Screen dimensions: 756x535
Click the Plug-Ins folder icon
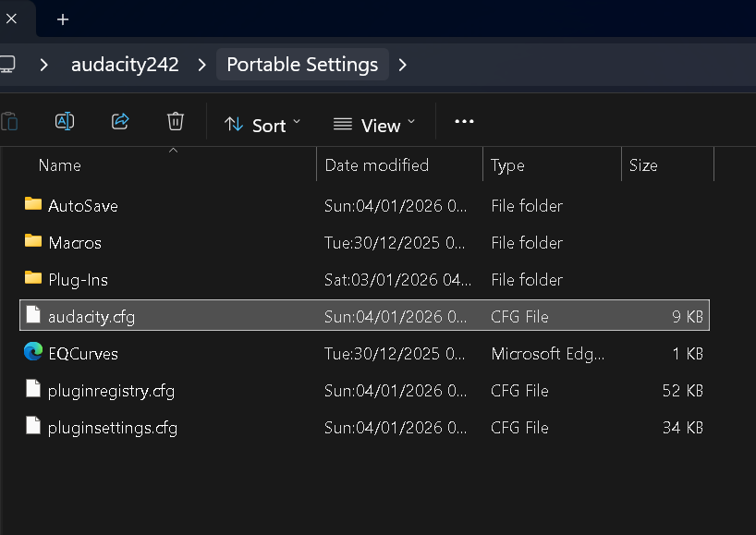click(33, 278)
